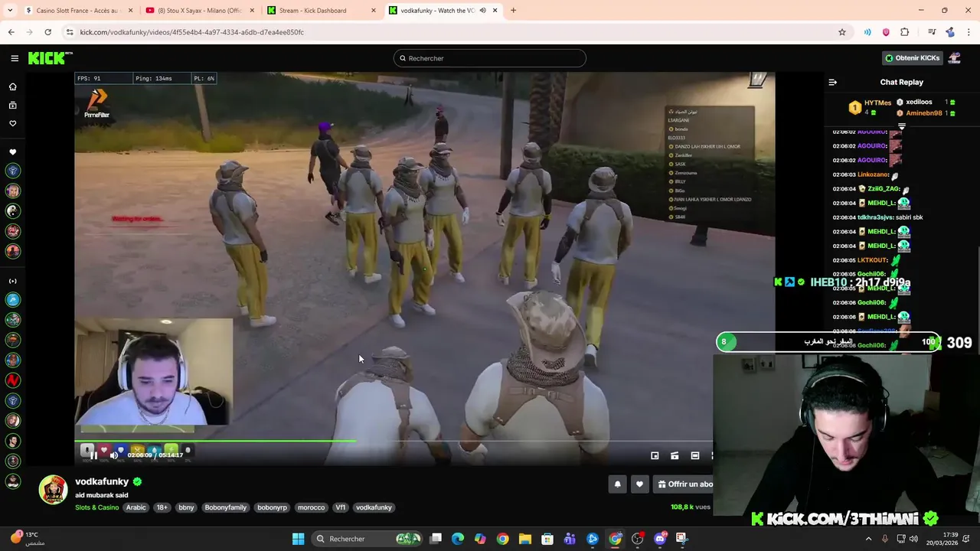Go back to the previous page
The height and width of the screenshot is (551, 980).
point(11,32)
